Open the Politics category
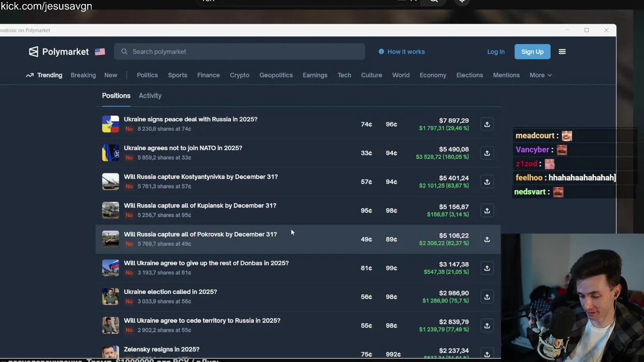The width and height of the screenshot is (644, 362). pos(147,75)
